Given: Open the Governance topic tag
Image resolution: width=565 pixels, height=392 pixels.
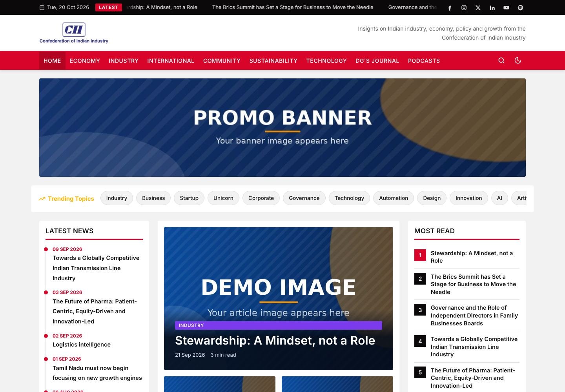Looking at the screenshot, I should pos(304,198).
